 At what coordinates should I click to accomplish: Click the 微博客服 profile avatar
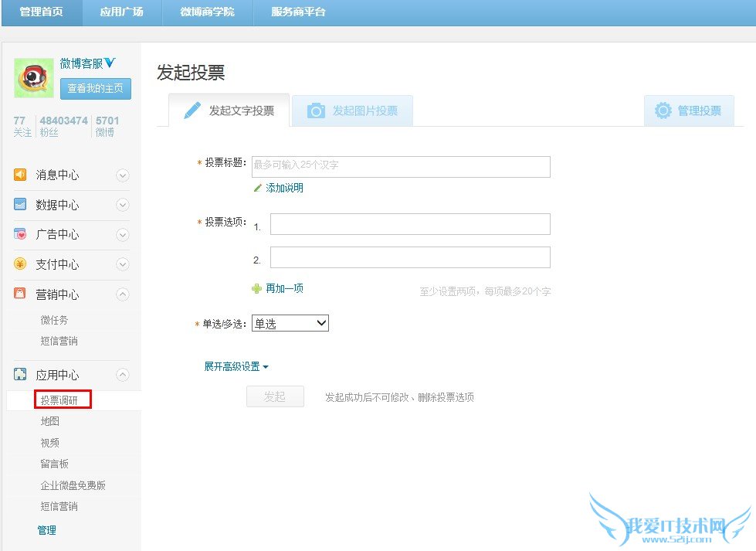34,78
